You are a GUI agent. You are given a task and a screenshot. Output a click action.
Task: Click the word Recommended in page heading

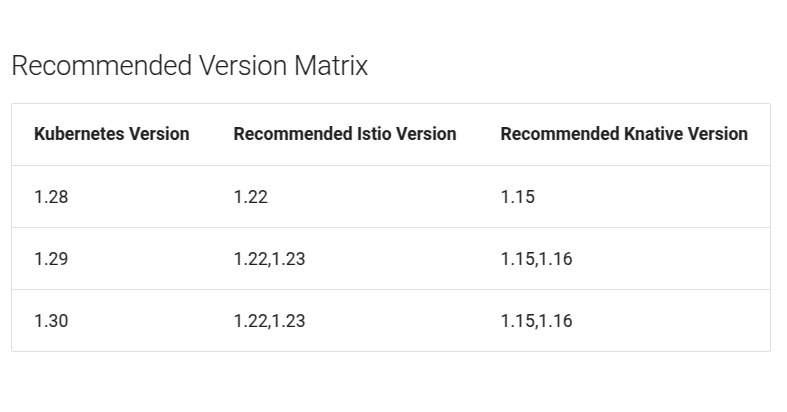click(x=101, y=66)
